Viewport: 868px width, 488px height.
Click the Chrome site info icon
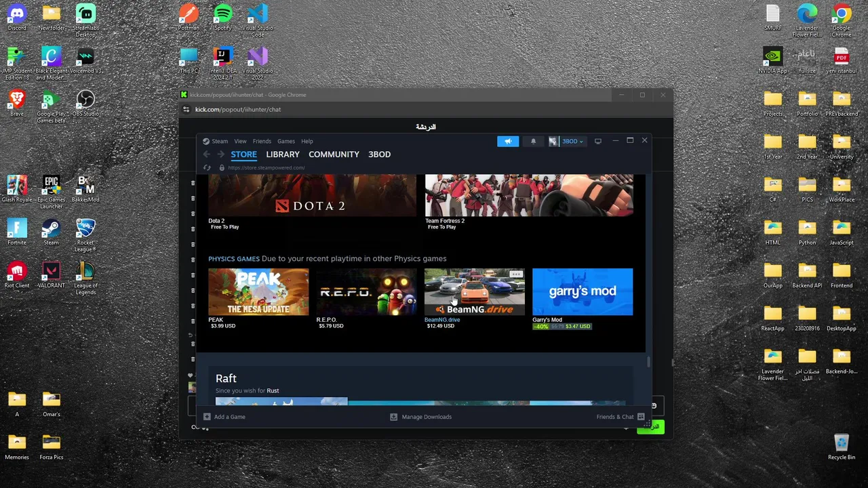coord(186,109)
